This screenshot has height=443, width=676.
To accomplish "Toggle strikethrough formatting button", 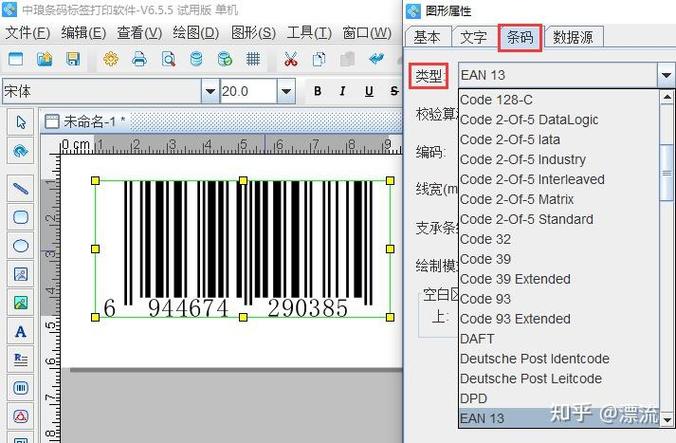I will click(x=394, y=91).
